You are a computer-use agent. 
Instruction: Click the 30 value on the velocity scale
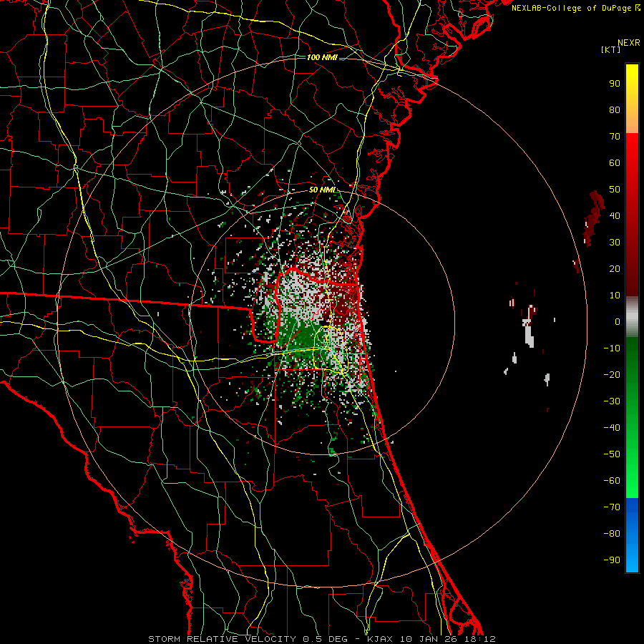(615, 243)
